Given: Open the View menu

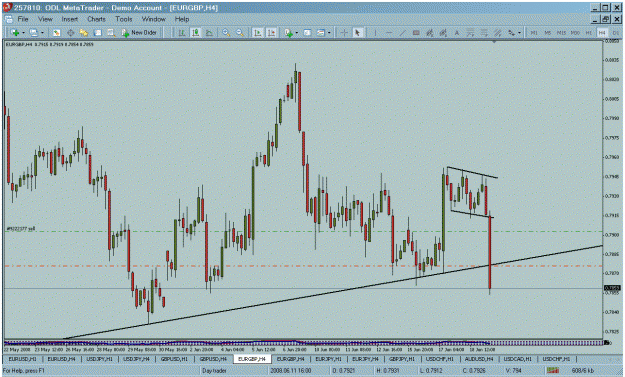Looking at the screenshot, I should (45, 19).
